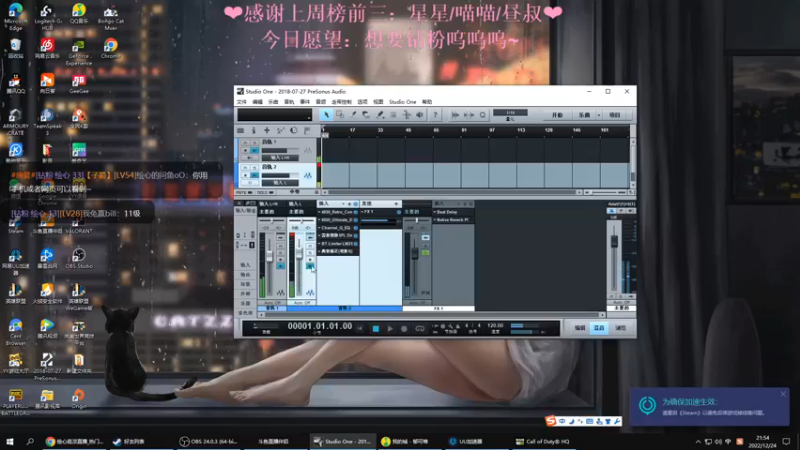
Task: Bypass 4000_Retro_Con insert power button
Action: pyautogui.click(x=356, y=212)
